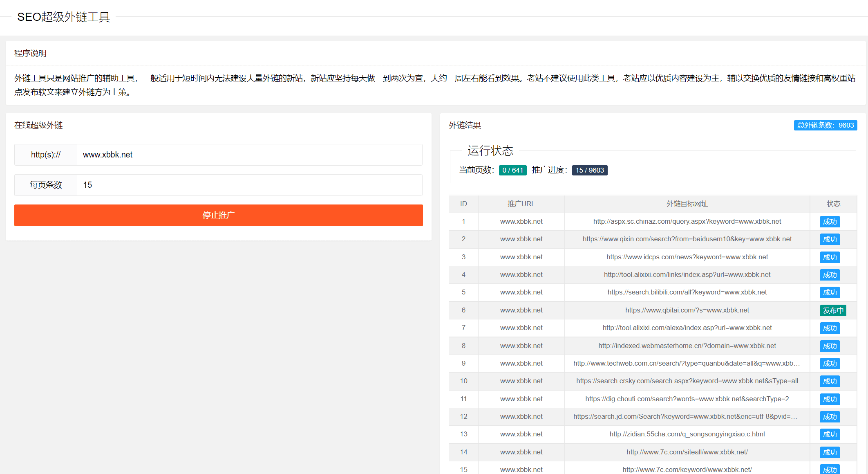The height and width of the screenshot is (474, 868).
Task: Click the search.crsky.com target URL
Action: pos(687,381)
